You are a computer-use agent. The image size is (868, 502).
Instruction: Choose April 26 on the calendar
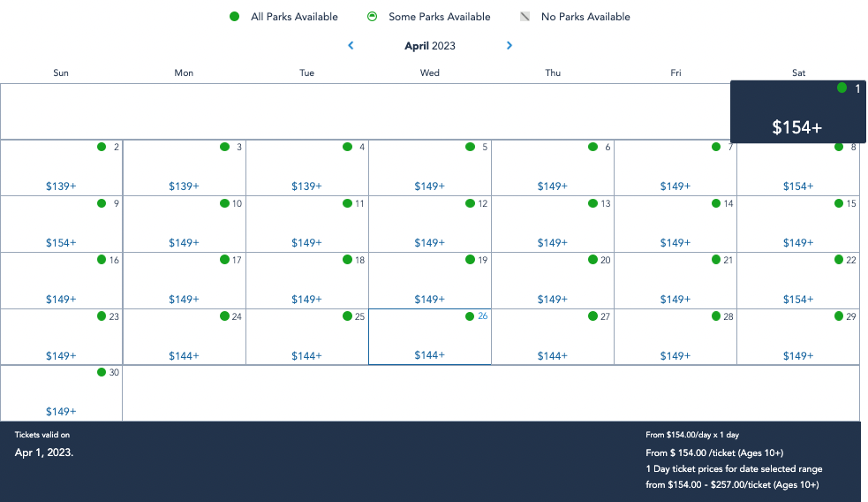(x=430, y=337)
